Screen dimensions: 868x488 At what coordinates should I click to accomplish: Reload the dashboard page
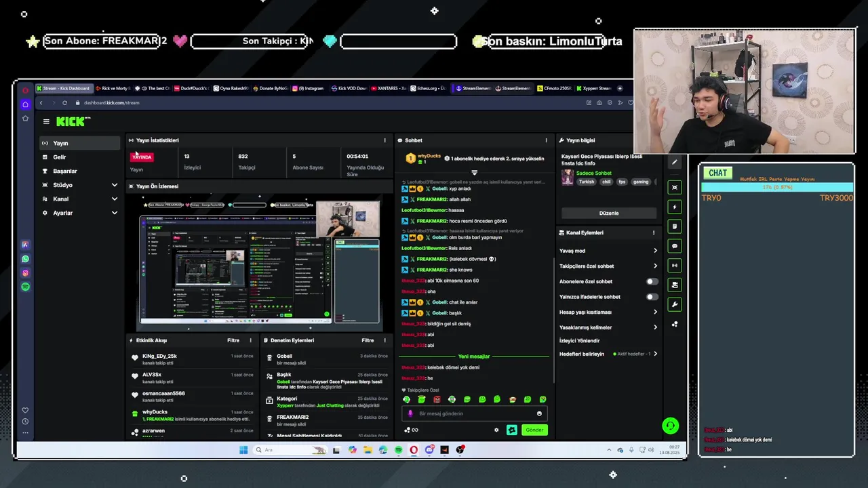pyautogui.click(x=64, y=103)
